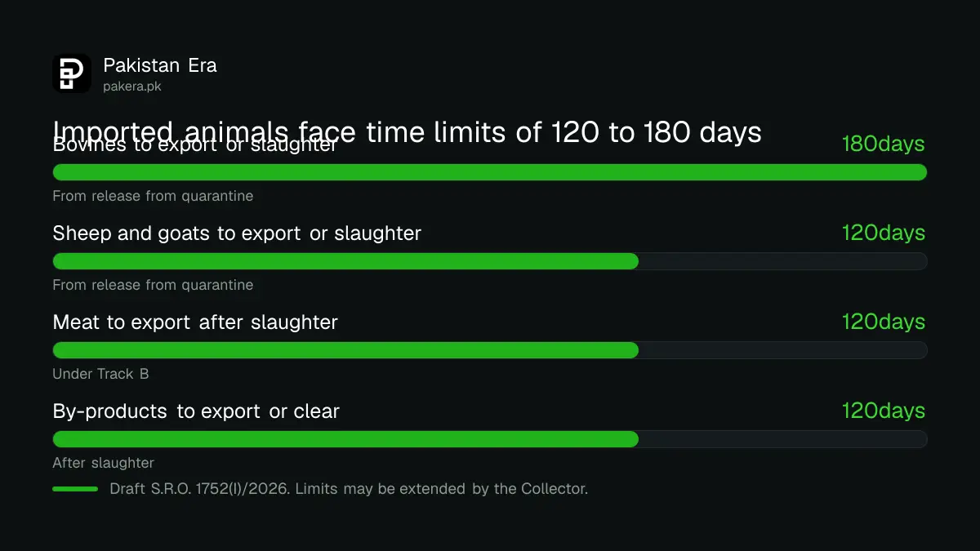980x551 pixels.
Task: Click the Draft S.R.O. 1752(I)/2026 footnote
Action: (349, 489)
